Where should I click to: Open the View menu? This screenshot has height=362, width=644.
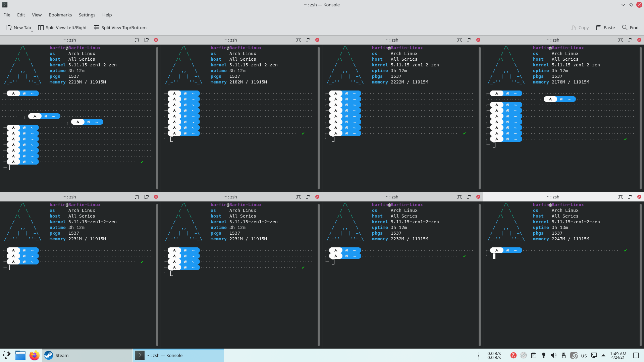coord(37,15)
